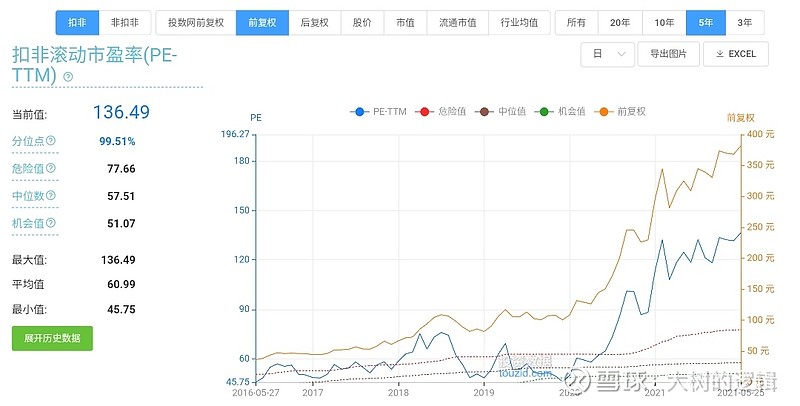Switch to 非扣非 mode
This screenshot has width=800, height=406.
pyautogui.click(x=124, y=22)
